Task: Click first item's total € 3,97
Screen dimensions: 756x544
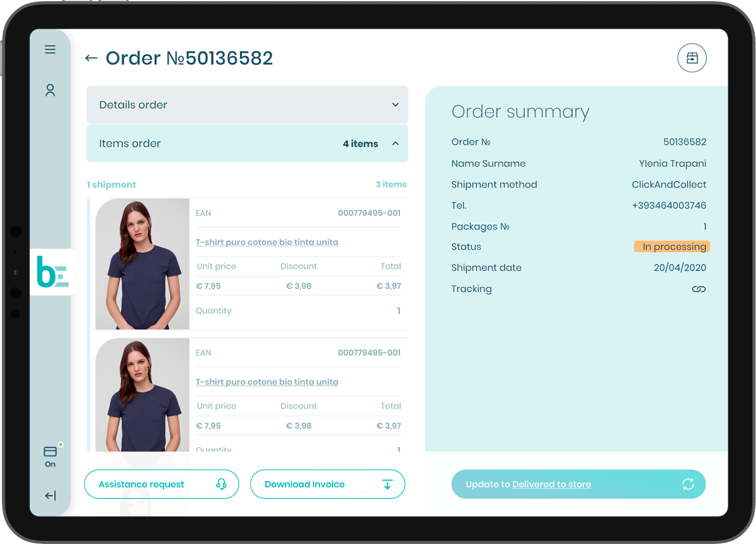Action: (389, 286)
